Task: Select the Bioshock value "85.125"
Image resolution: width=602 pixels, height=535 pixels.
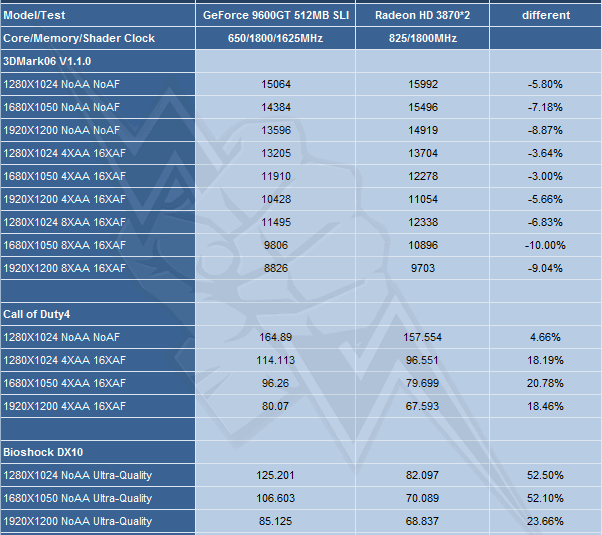Action: coord(275,521)
